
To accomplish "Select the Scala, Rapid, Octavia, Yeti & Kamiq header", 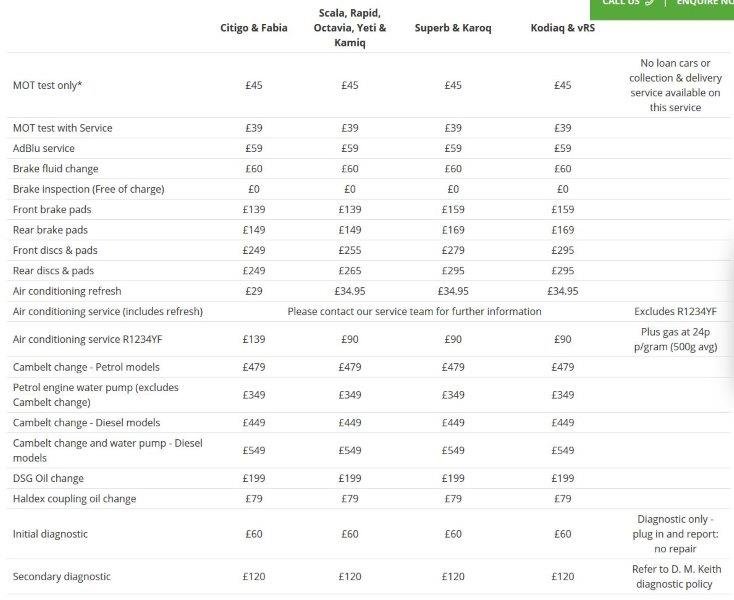I will tap(350, 28).
